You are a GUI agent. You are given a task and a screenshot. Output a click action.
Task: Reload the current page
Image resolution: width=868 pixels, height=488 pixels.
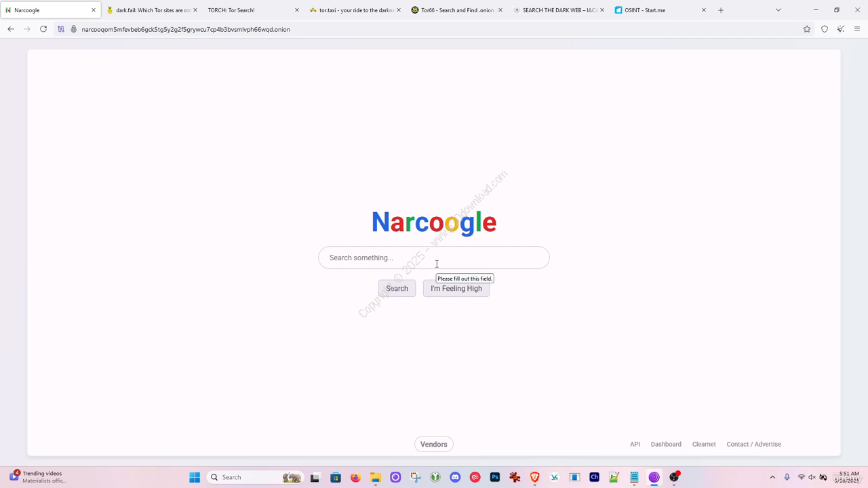(x=43, y=29)
